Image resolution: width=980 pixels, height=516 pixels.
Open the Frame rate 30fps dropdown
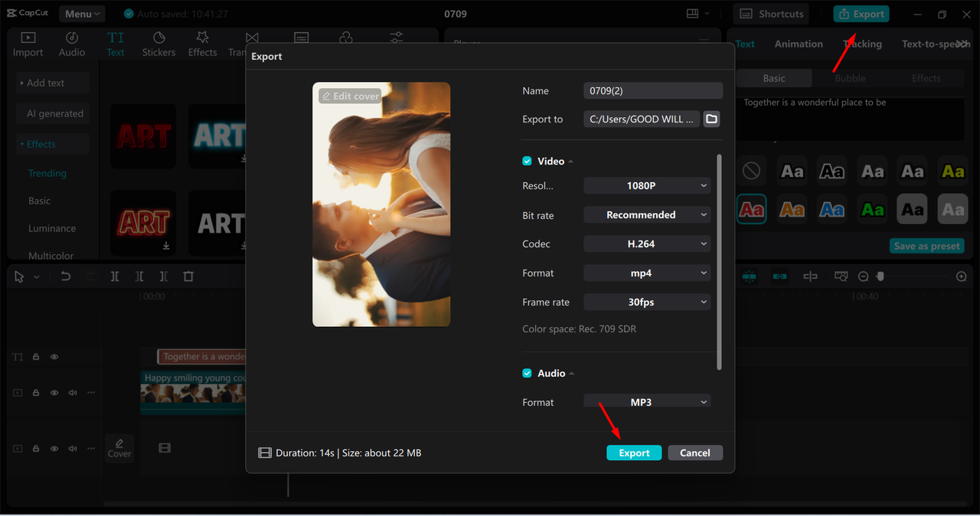[647, 302]
